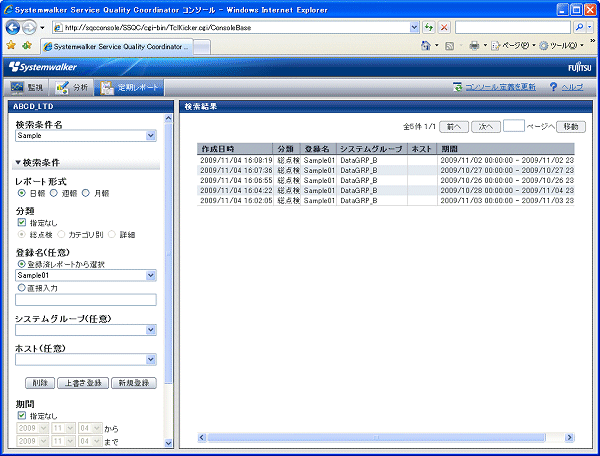This screenshot has height=456, width=600.
Task: Collapse the 検索条件 section
Action: point(18,162)
